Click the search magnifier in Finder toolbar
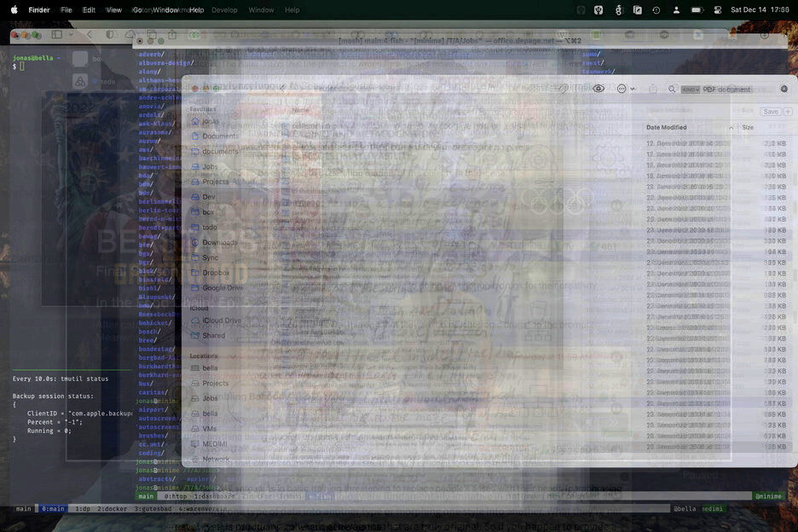 (672, 89)
